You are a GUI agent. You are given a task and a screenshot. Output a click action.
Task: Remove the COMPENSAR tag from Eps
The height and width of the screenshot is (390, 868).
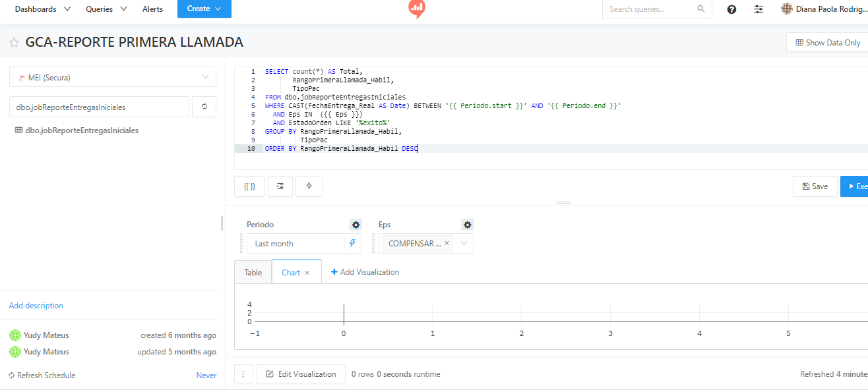(x=447, y=243)
